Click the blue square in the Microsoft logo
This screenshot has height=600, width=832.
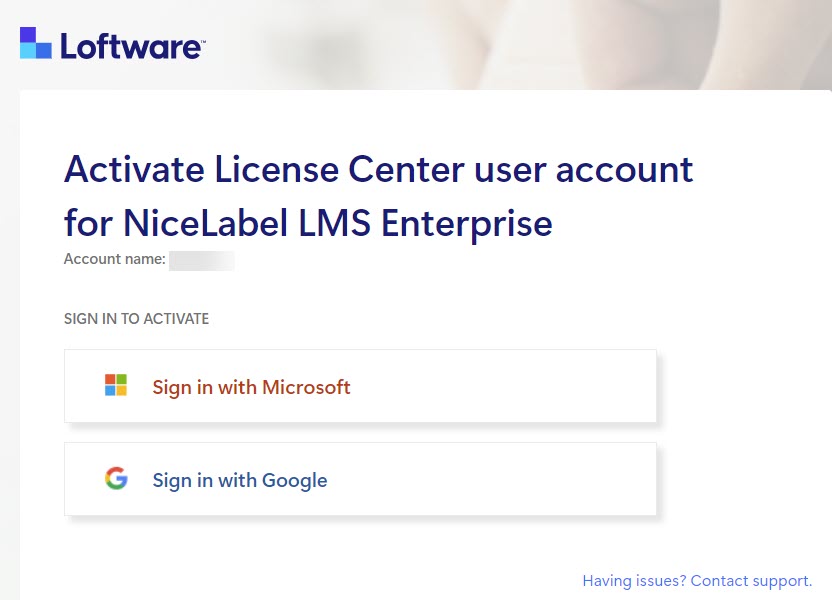pyautogui.click(x=110, y=391)
